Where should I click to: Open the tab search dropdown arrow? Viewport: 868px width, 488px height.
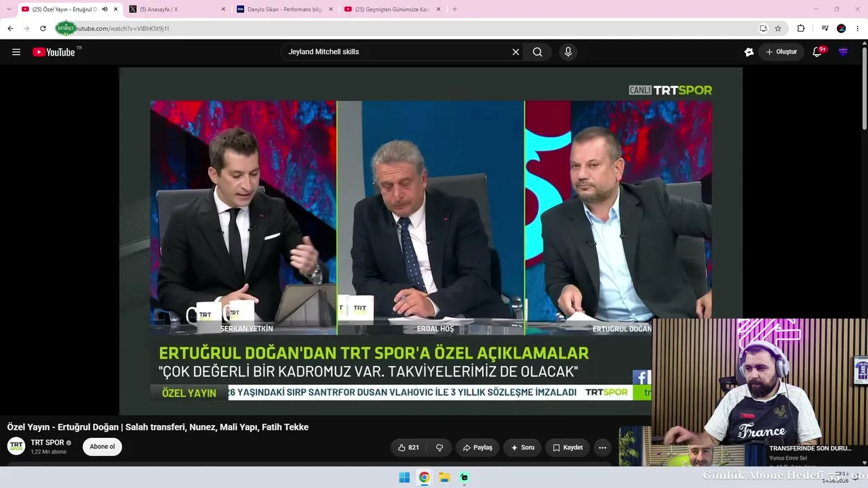click(x=9, y=9)
